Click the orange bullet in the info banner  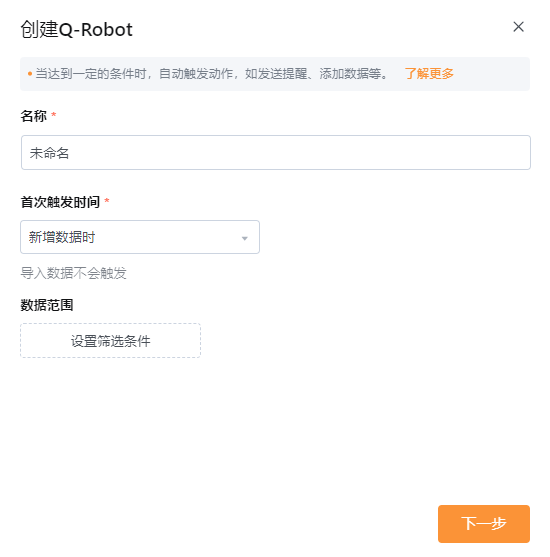click(30, 74)
